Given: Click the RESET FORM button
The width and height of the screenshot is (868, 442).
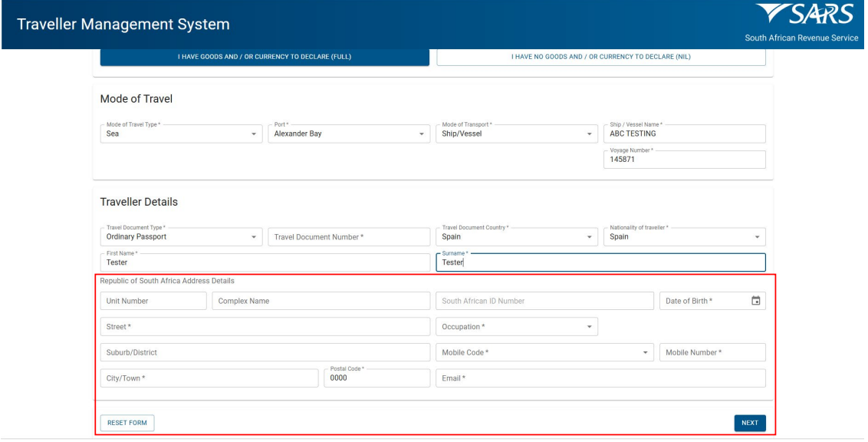Looking at the screenshot, I should (127, 423).
